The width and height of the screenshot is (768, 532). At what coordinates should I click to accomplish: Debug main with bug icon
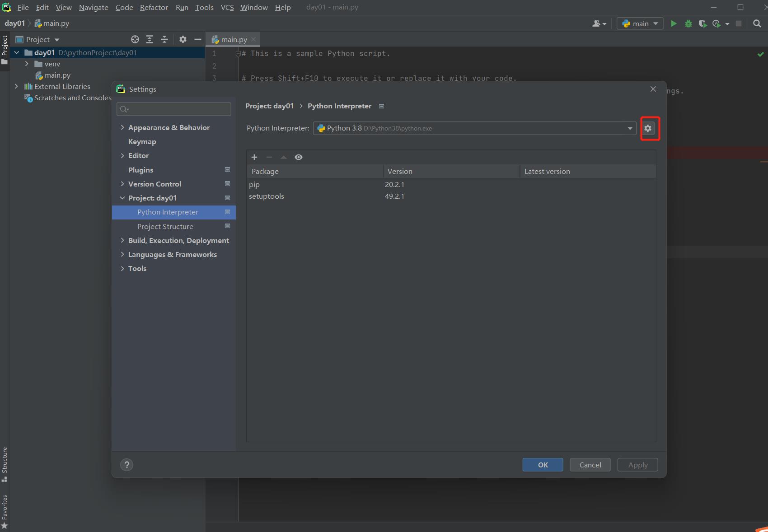coord(688,23)
